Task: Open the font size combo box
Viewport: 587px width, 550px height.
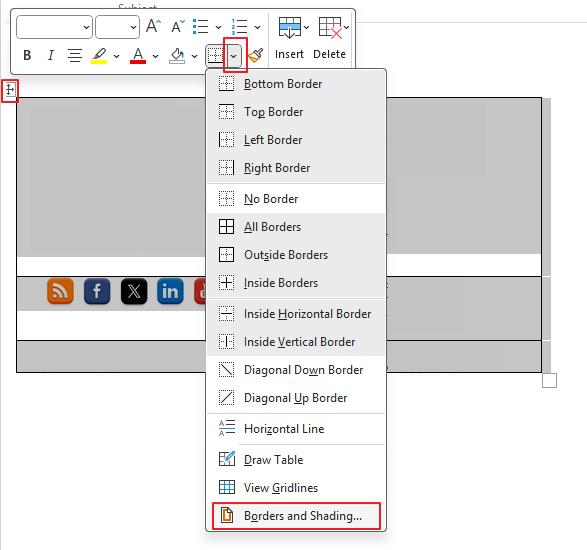Action: pos(117,27)
